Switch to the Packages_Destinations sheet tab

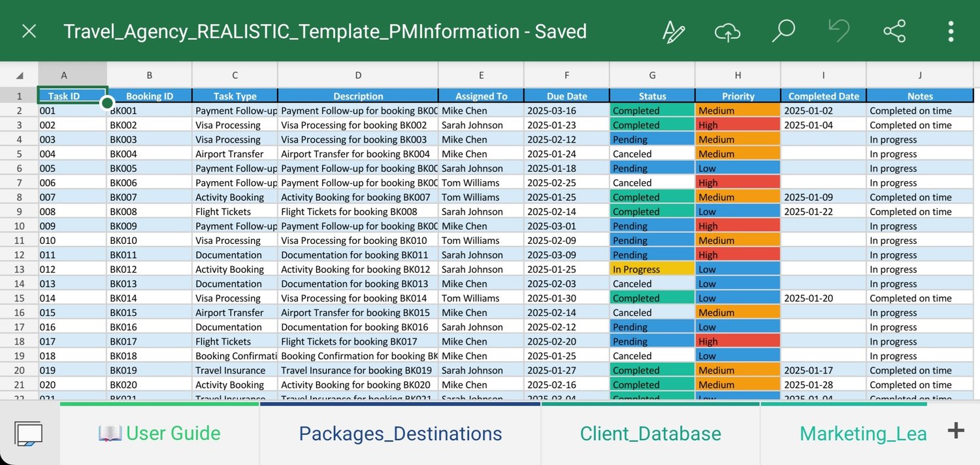[x=400, y=433]
